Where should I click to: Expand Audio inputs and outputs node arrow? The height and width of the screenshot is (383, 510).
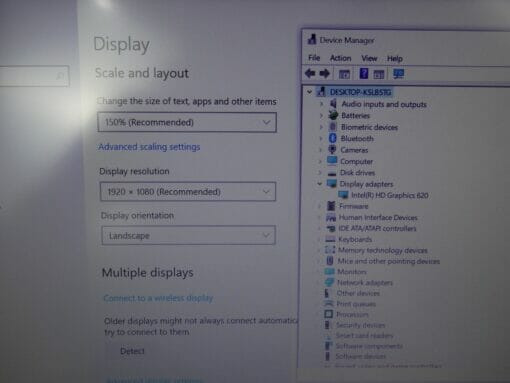pyautogui.click(x=321, y=104)
